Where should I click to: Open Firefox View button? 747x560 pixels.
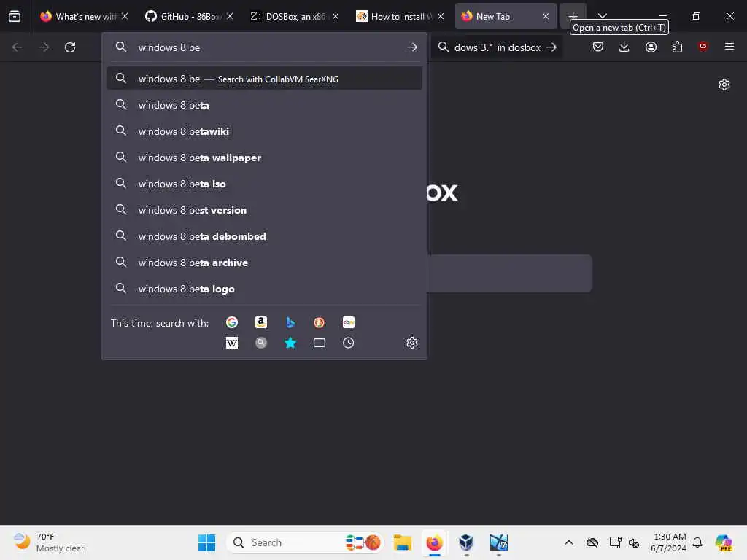(x=15, y=16)
